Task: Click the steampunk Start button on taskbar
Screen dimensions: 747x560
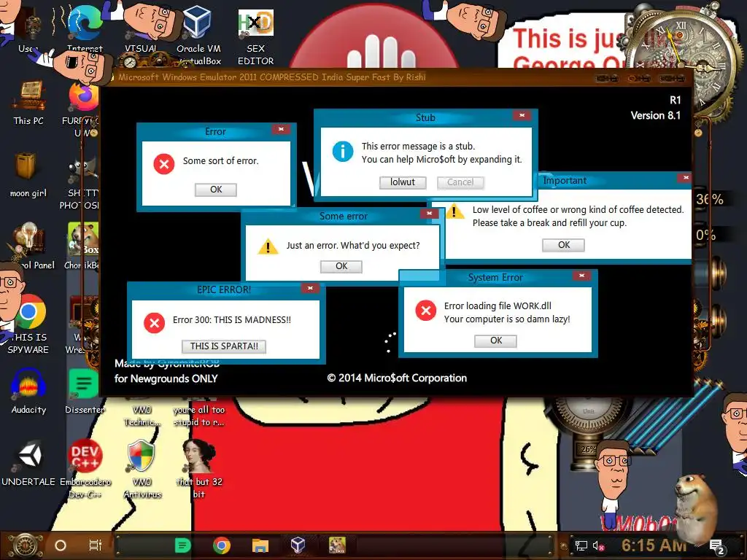Action: pos(25,545)
